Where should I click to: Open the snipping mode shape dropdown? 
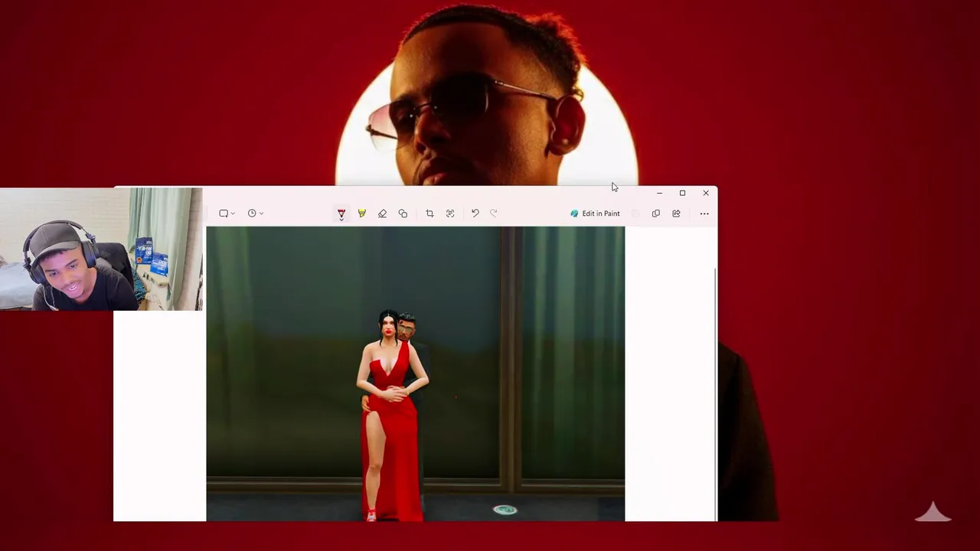coord(227,214)
